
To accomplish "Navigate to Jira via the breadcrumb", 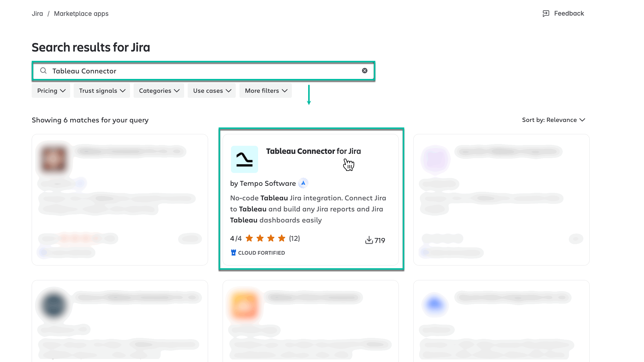I will (37, 13).
